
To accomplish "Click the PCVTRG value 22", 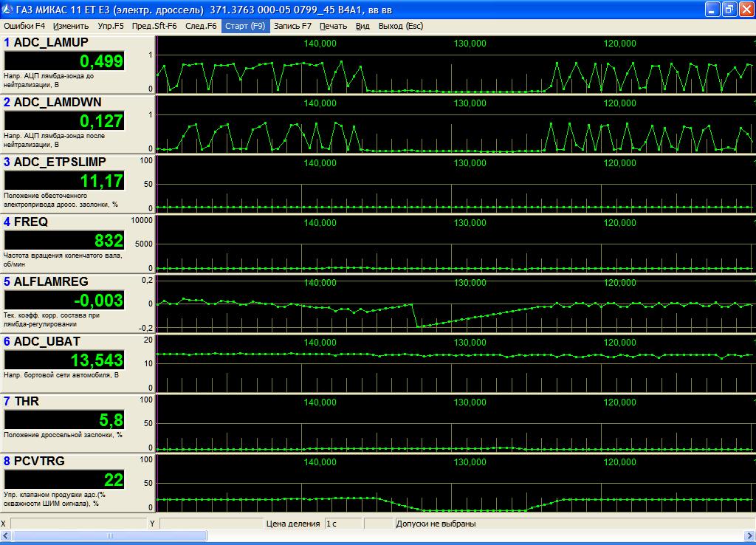I will (x=64, y=480).
